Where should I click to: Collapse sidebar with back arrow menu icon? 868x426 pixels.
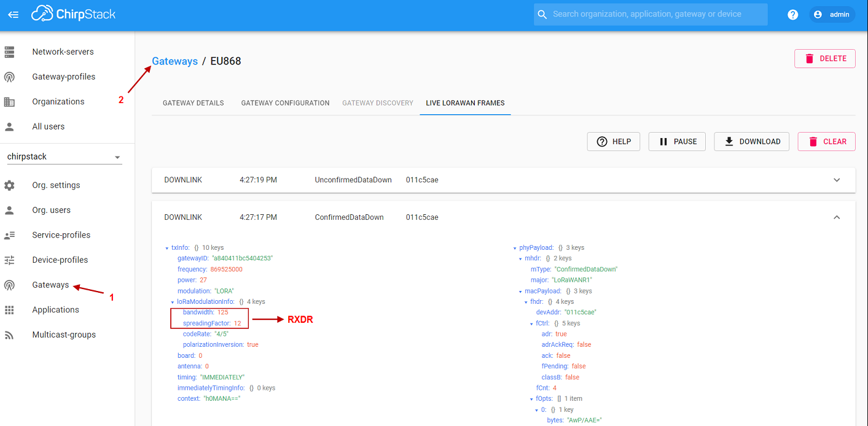[14, 14]
